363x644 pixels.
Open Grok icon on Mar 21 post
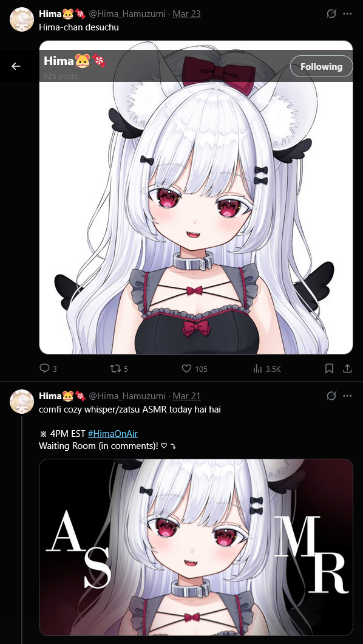click(x=331, y=396)
